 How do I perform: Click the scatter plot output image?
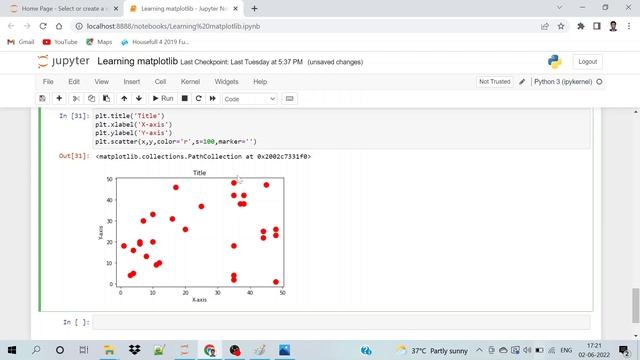192,236
